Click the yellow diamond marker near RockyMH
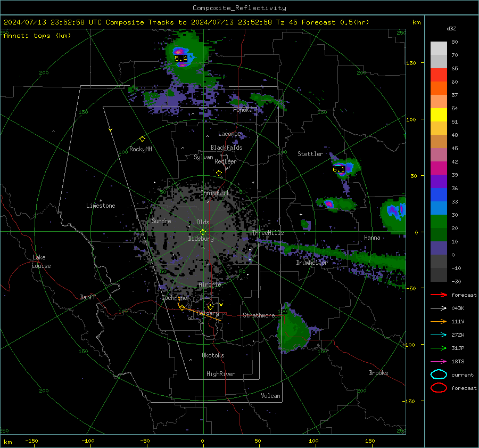This screenshot has width=479, height=448. (x=142, y=139)
